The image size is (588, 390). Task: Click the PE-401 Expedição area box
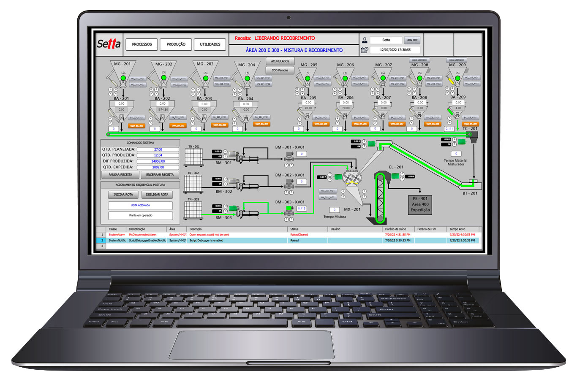[x=420, y=204]
